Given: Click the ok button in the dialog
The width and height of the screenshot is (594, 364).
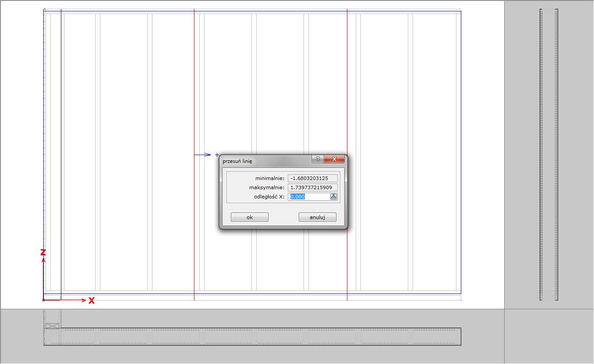Looking at the screenshot, I should (x=249, y=217).
